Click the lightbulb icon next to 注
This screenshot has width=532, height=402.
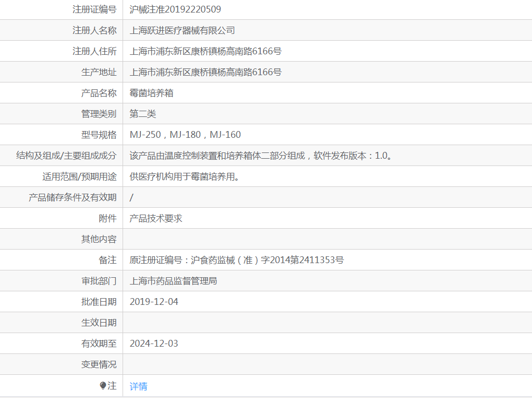pos(103,386)
